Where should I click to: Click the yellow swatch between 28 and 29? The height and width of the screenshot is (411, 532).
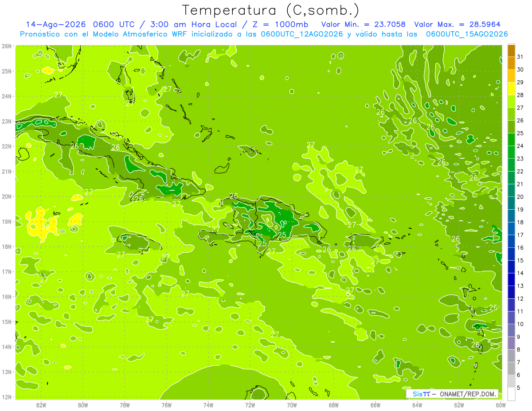511,89
